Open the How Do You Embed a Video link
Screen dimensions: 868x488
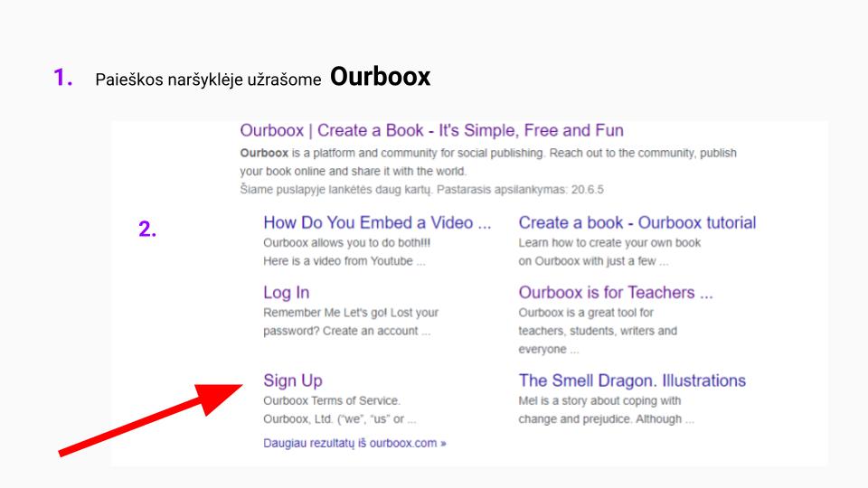[x=377, y=223]
